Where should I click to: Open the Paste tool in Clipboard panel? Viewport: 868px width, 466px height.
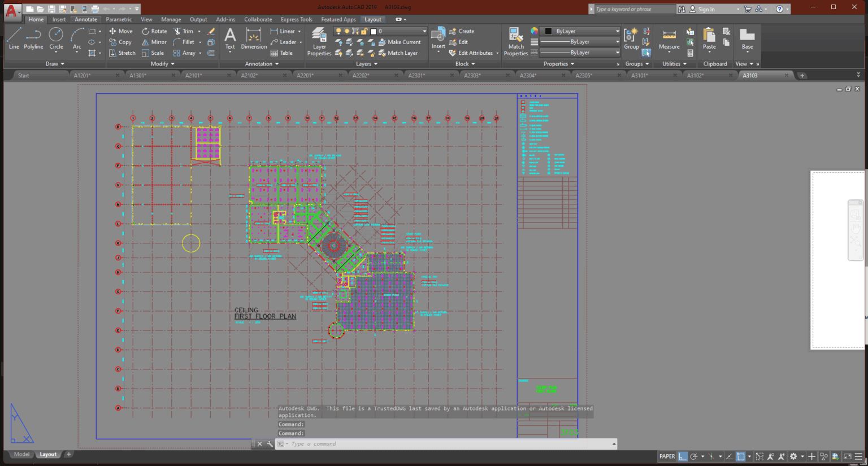pyautogui.click(x=709, y=39)
